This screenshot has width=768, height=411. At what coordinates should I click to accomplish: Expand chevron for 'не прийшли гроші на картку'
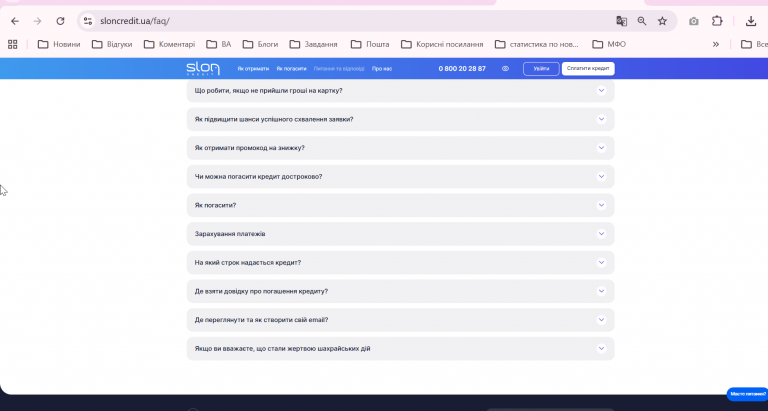coord(601,91)
